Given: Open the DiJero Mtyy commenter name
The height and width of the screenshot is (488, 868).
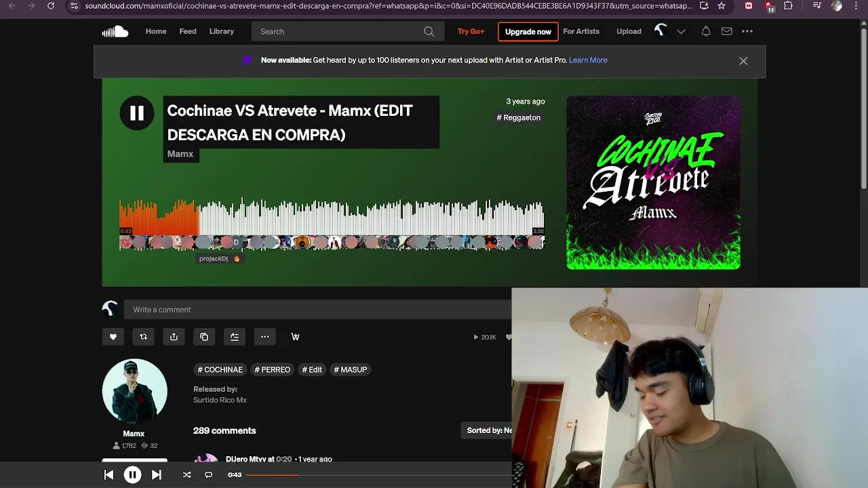Looking at the screenshot, I should pos(245,460).
